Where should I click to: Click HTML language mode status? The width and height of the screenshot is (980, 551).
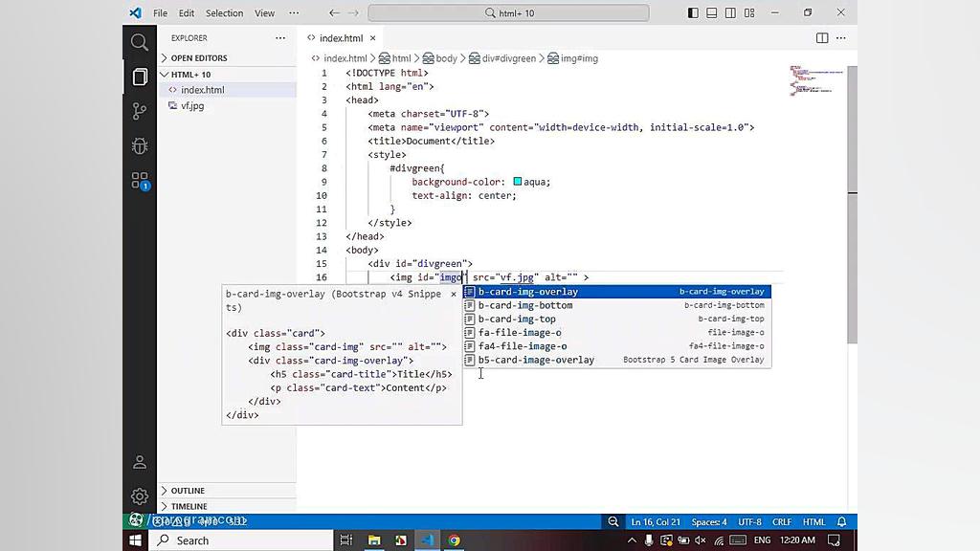point(813,521)
